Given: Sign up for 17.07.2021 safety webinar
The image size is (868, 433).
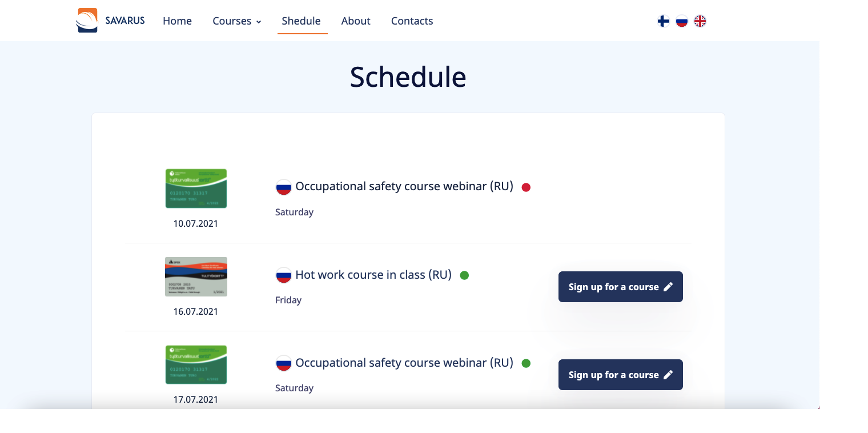Looking at the screenshot, I should pos(620,375).
